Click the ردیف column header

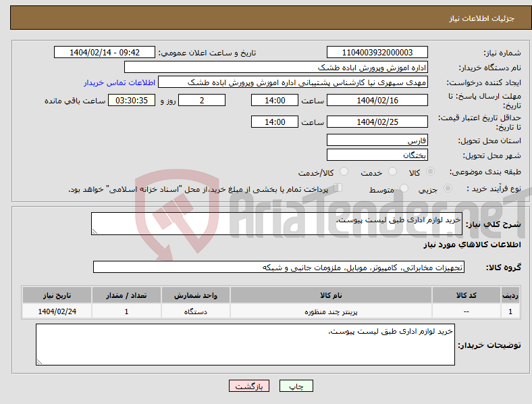pyautogui.click(x=510, y=295)
